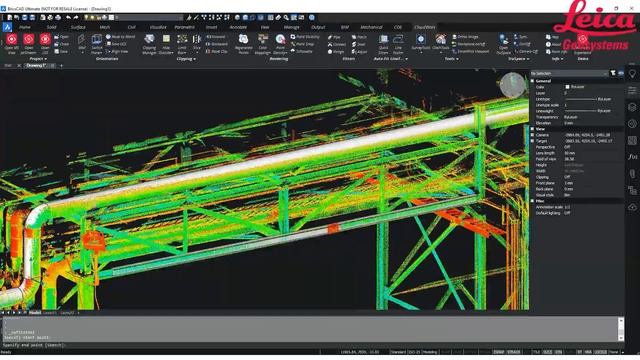Viewport: 640px width, 360px height.
Task: Click the Redo arrow in quick access toolbar
Action: (76, 18)
